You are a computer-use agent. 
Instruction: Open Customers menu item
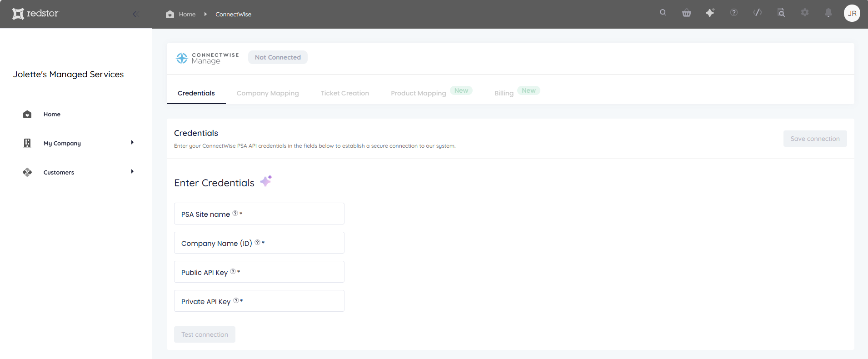coord(59,172)
